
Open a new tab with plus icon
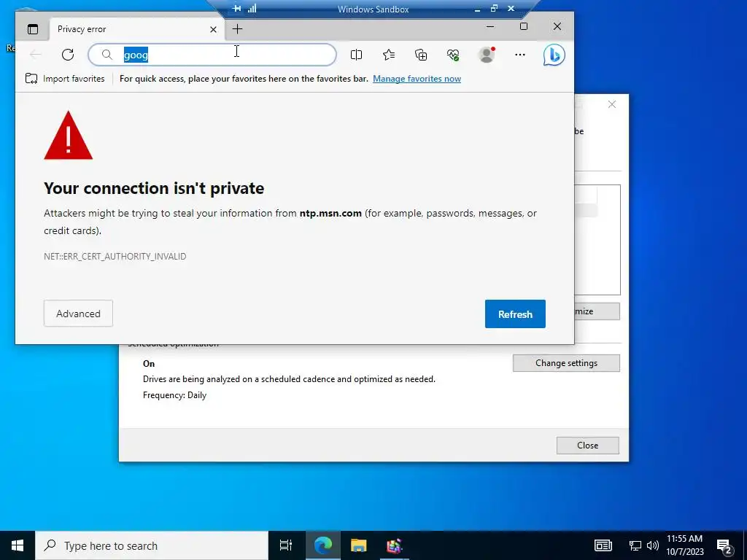pyautogui.click(x=237, y=29)
